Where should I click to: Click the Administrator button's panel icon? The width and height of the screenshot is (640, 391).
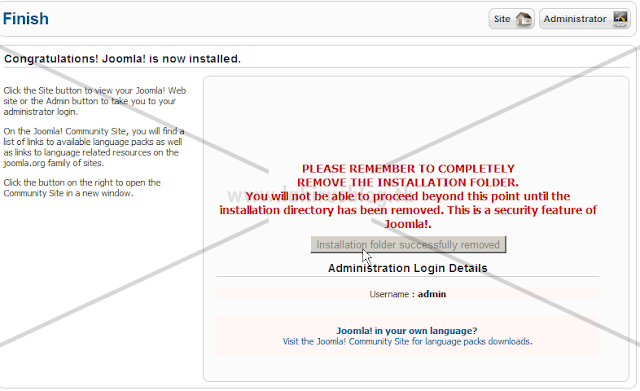click(x=620, y=19)
